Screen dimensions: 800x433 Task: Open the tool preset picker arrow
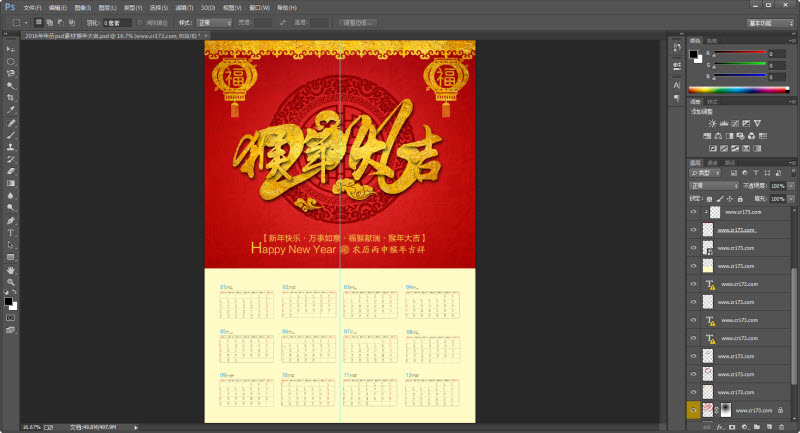click(26, 23)
